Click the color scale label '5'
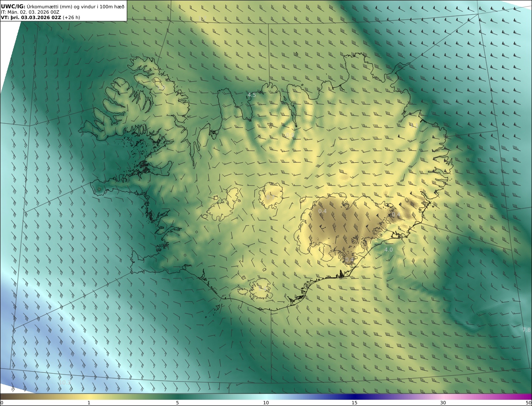This screenshot has width=532, height=406. click(177, 403)
